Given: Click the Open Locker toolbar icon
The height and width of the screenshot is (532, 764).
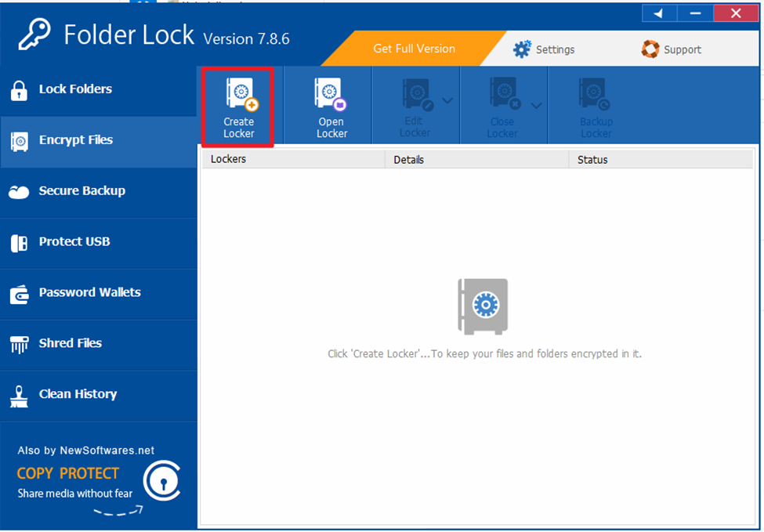Looking at the screenshot, I should [x=331, y=94].
